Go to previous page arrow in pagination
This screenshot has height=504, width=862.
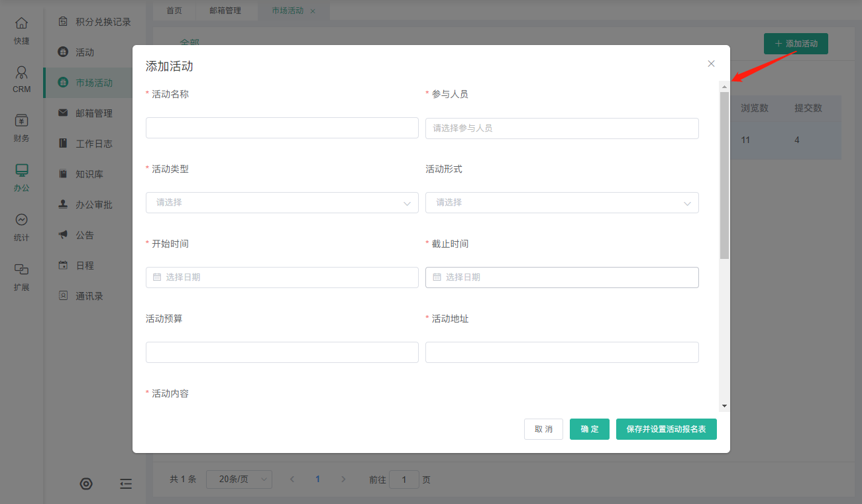point(292,479)
